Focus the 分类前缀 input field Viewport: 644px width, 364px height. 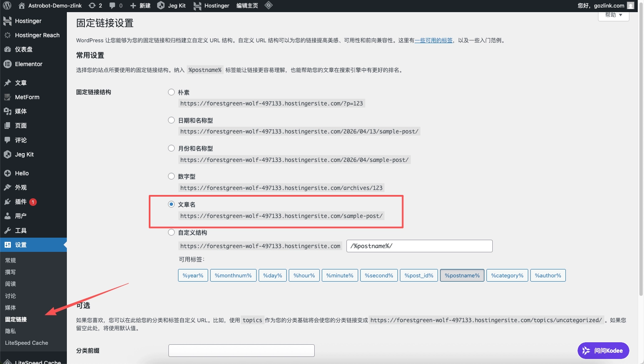click(242, 351)
